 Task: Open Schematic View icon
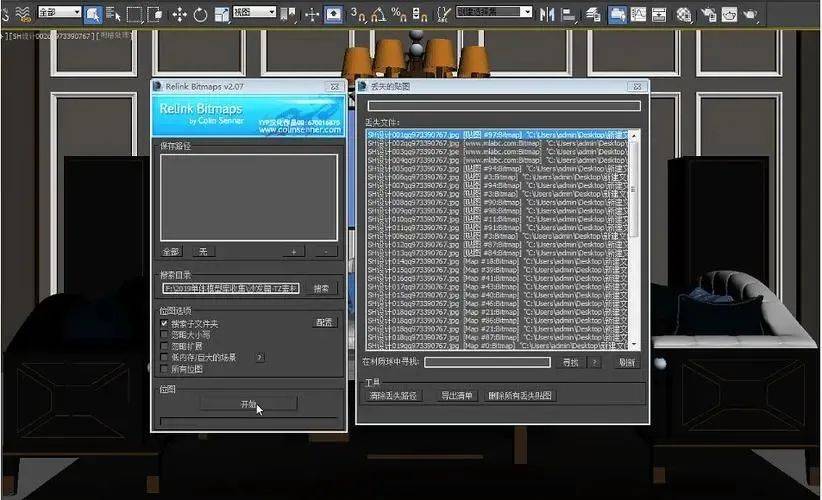(659, 14)
